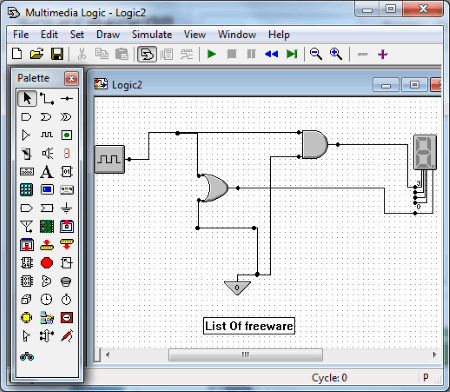This screenshot has width=450, height=392.
Task: Select the red stop octagon device
Action: click(x=47, y=263)
